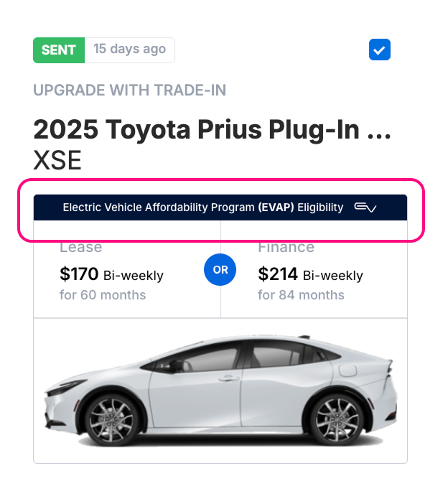Screen dimensions: 448x494
Task: Expand the EVAP Eligibility banner
Action: click(220, 208)
